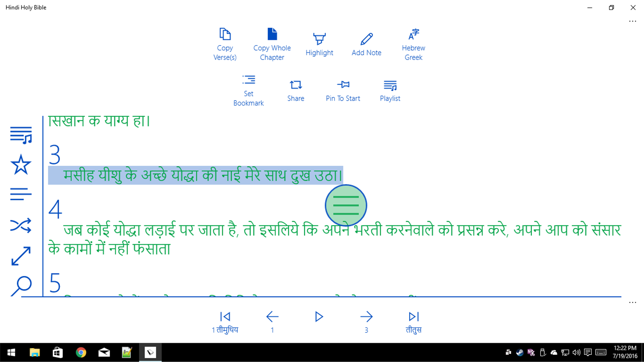Open File Explorer from the taskbar
Viewport: 644px width, 362px height.
click(34, 353)
